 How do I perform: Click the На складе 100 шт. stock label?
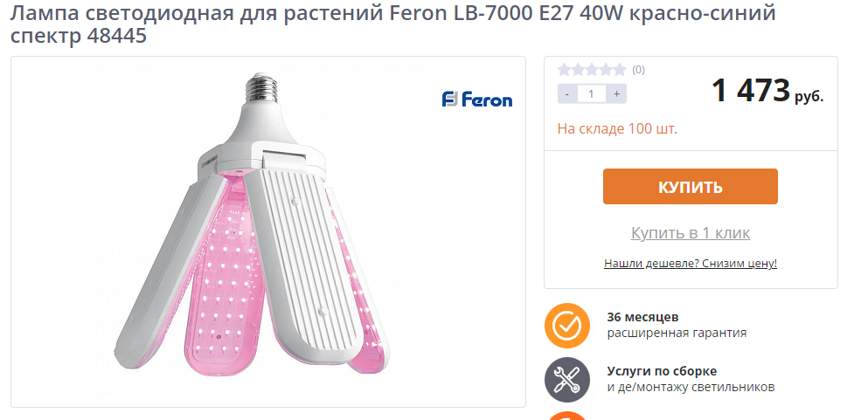[x=617, y=129]
